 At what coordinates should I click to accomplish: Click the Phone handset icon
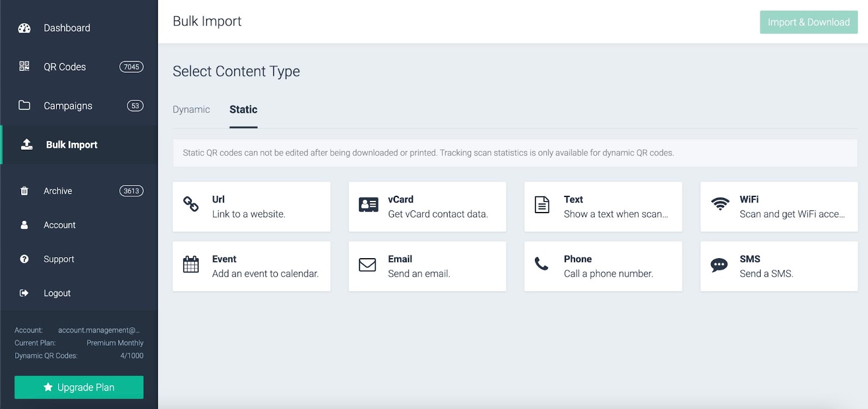tap(541, 264)
